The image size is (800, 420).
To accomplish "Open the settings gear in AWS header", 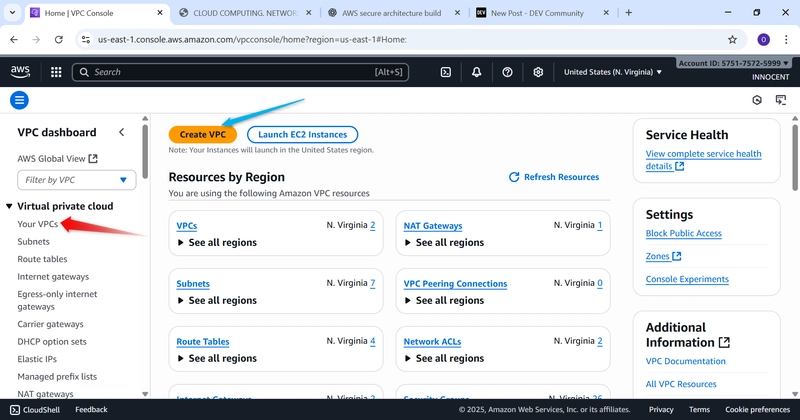I will point(538,72).
